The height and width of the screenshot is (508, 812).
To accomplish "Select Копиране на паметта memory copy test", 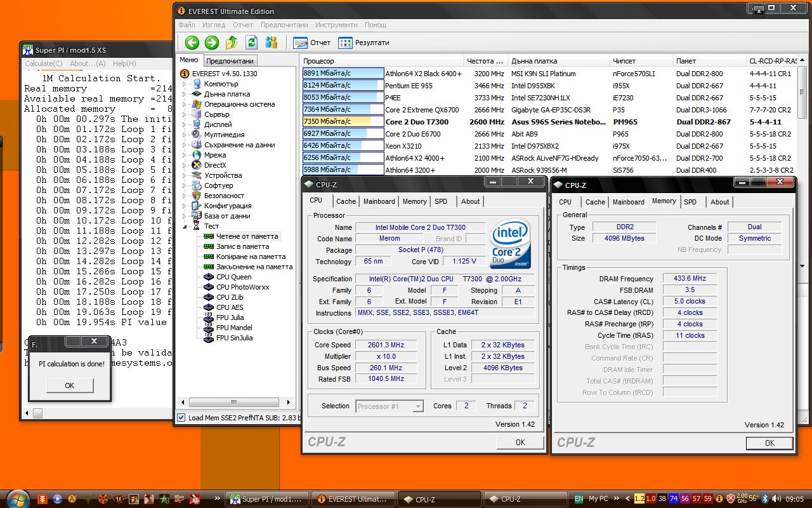I will 251,257.
